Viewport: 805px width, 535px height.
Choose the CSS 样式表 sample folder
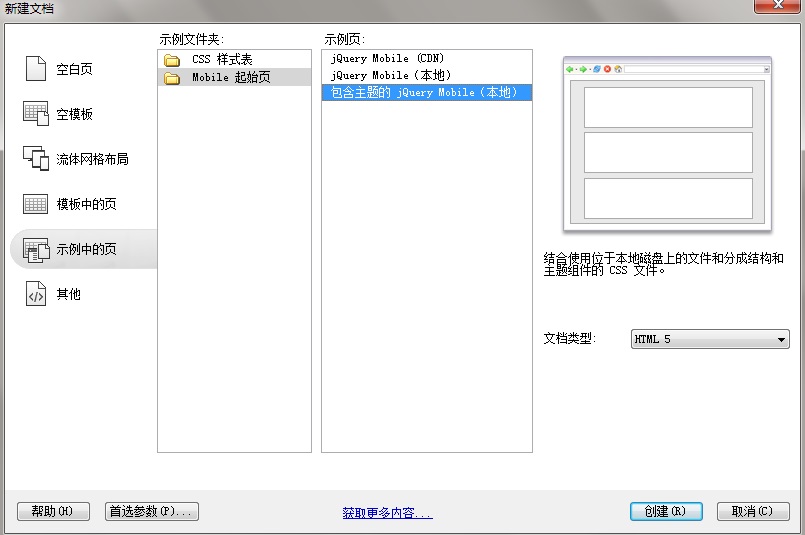(x=234, y=59)
